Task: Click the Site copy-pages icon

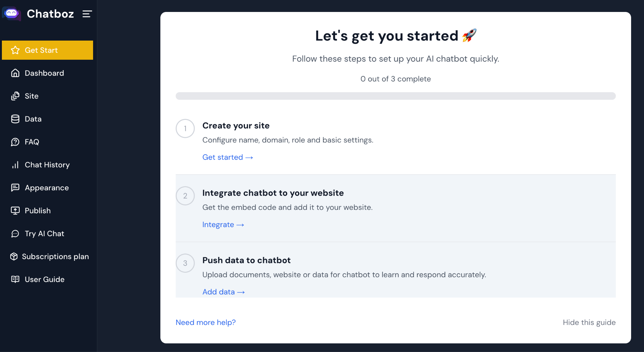Action: tap(15, 96)
